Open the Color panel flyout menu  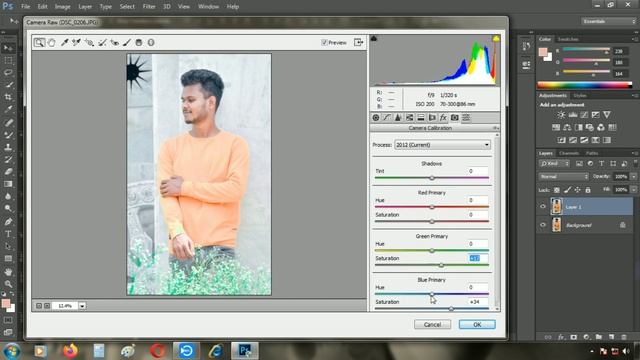635,39
